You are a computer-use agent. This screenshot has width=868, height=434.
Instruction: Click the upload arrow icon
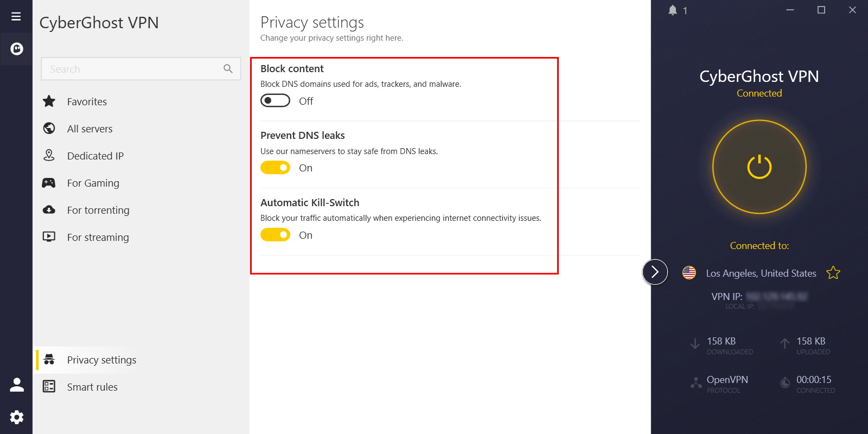784,344
